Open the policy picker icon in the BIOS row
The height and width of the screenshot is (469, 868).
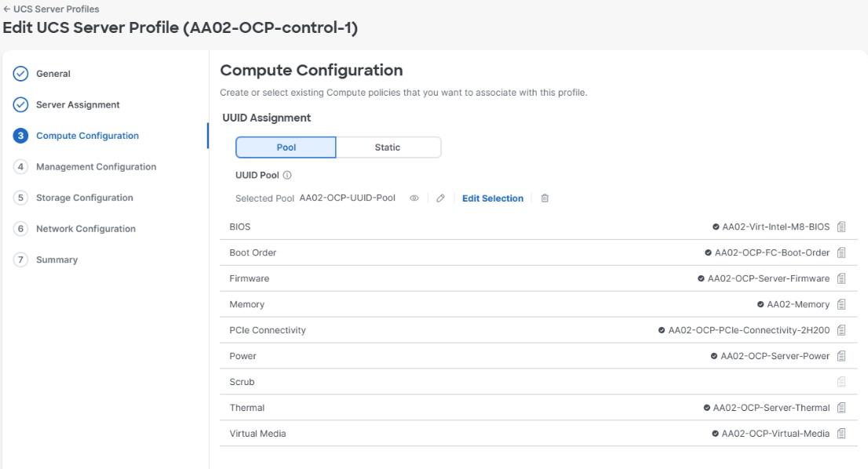841,227
